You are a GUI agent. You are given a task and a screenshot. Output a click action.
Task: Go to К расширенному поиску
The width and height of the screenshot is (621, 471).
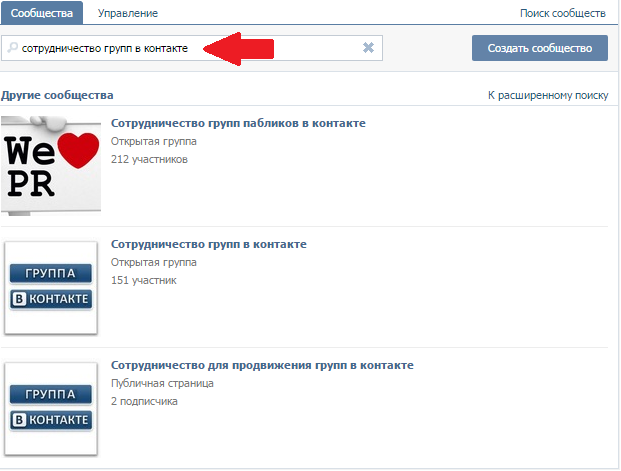point(548,95)
